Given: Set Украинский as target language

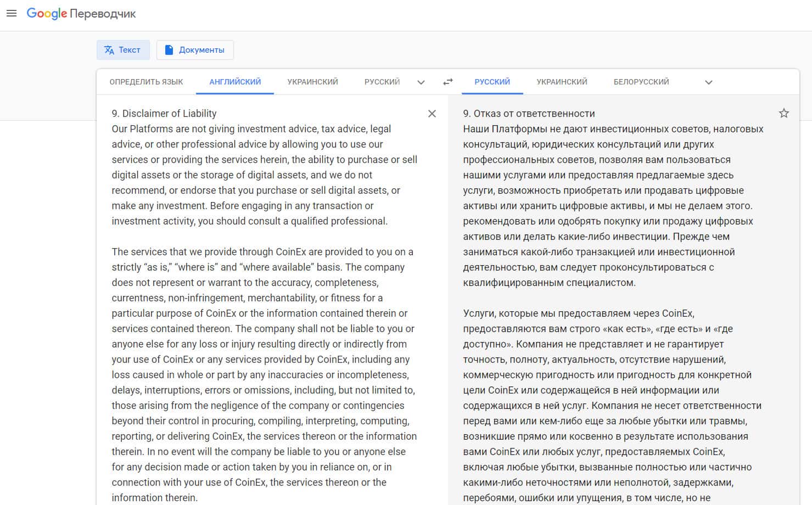Looking at the screenshot, I should click(x=562, y=82).
